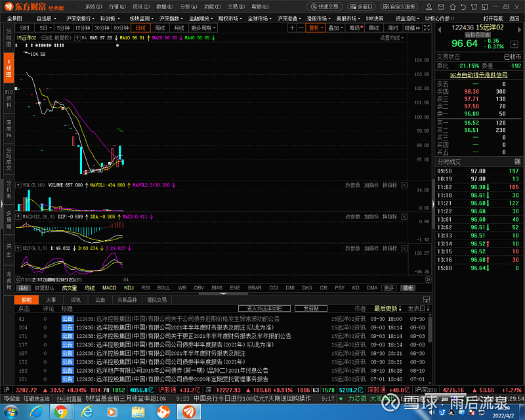This screenshot has width=525, height=420.
Task: Select 均线 moving average indicator
Action: point(89,287)
